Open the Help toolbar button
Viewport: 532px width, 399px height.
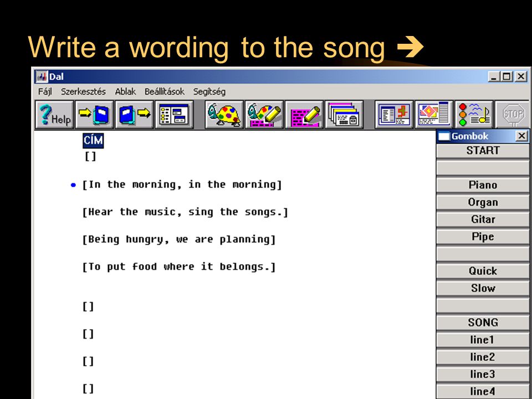(55, 115)
